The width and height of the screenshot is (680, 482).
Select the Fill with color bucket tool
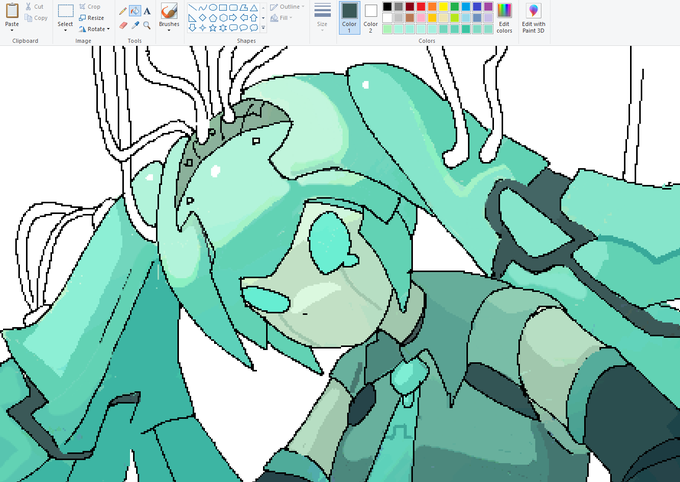tap(135, 11)
